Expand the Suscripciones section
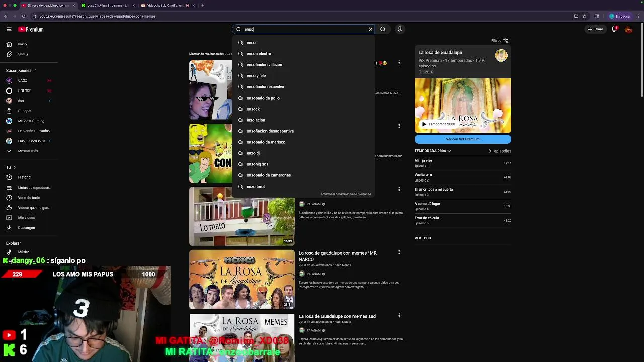 pos(21,71)
